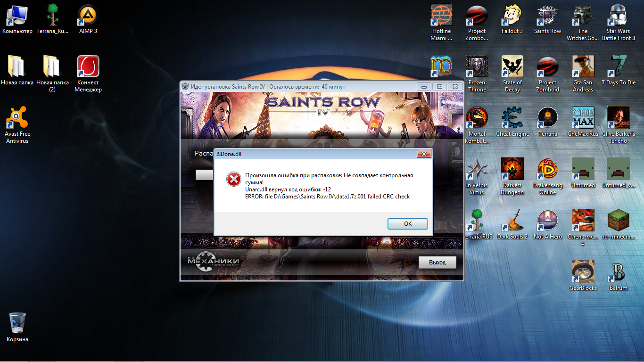Select the Drakensang Online shortcut

click(x=547, y=177)
